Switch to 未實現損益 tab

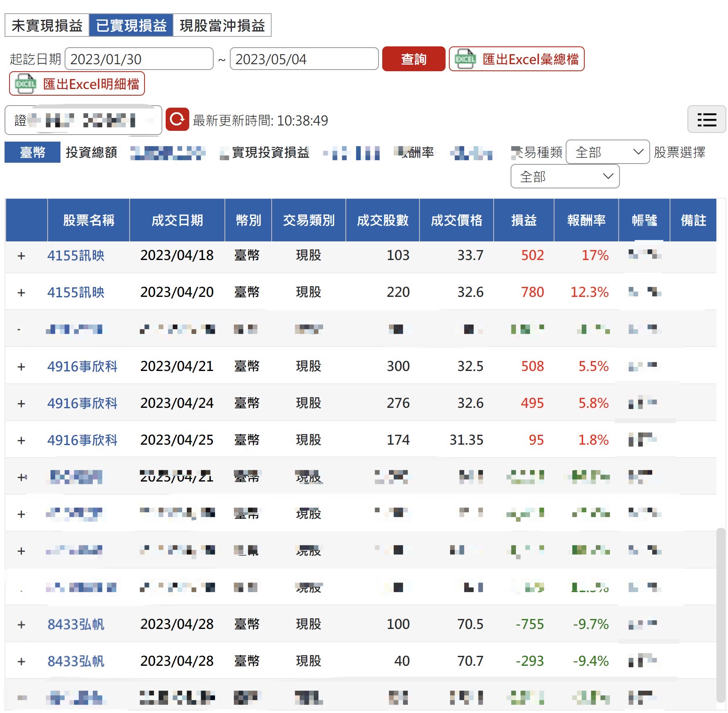click(x=47, y=25)
